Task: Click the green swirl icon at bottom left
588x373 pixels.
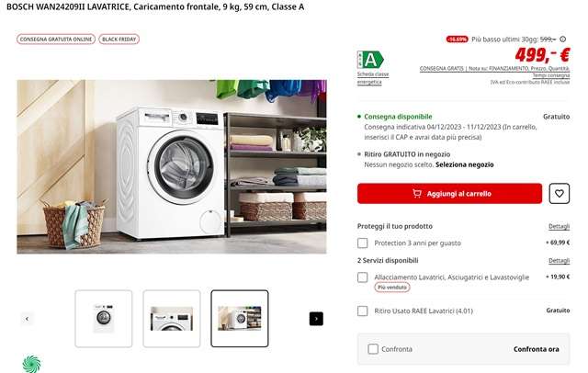Action: click(x=31, y=364)
